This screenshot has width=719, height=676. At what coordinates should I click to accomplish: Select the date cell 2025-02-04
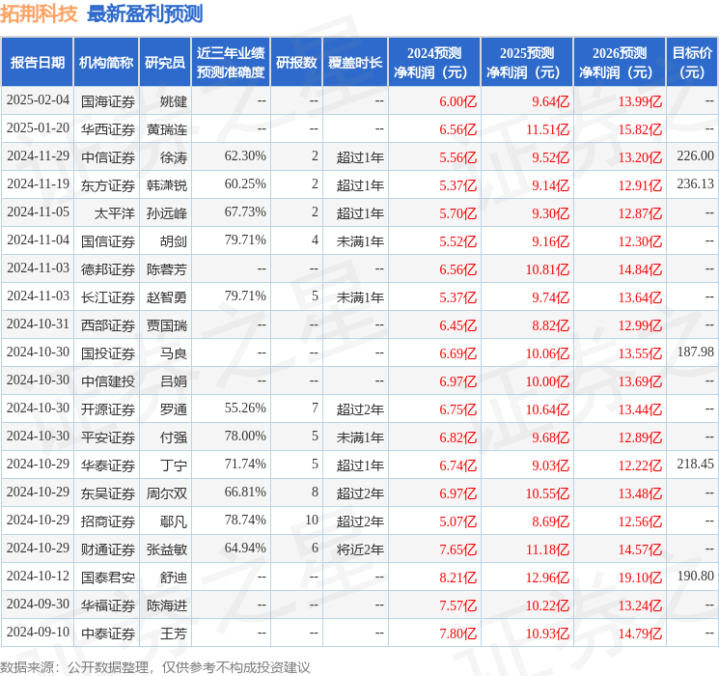point(38,100)
